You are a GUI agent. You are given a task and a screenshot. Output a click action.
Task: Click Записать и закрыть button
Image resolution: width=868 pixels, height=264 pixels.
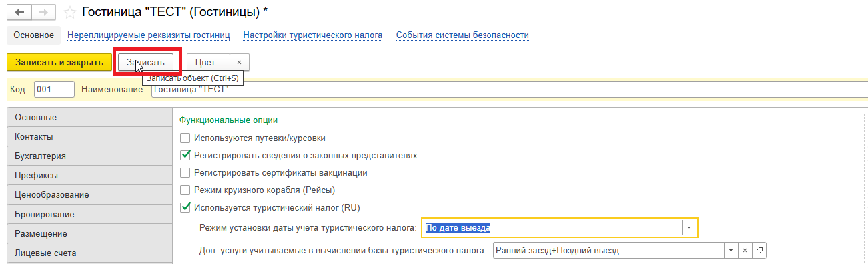pyautogui.click(x=59, y=62)
